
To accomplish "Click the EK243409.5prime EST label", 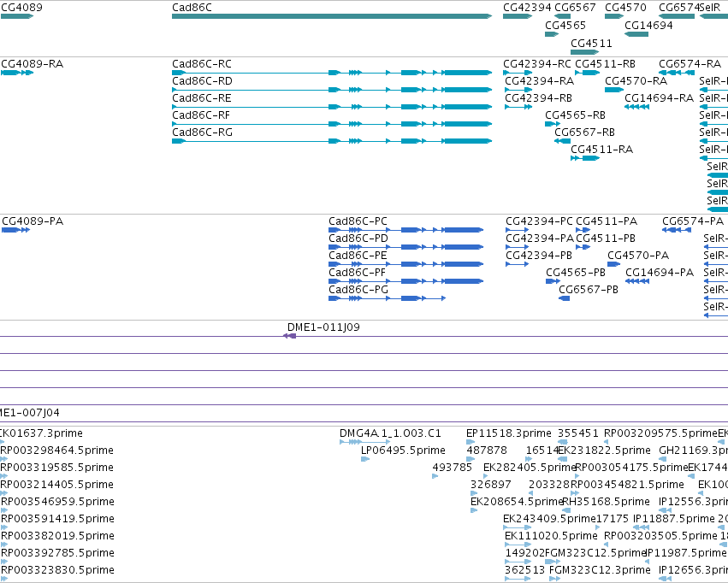I will coord(550,519).
